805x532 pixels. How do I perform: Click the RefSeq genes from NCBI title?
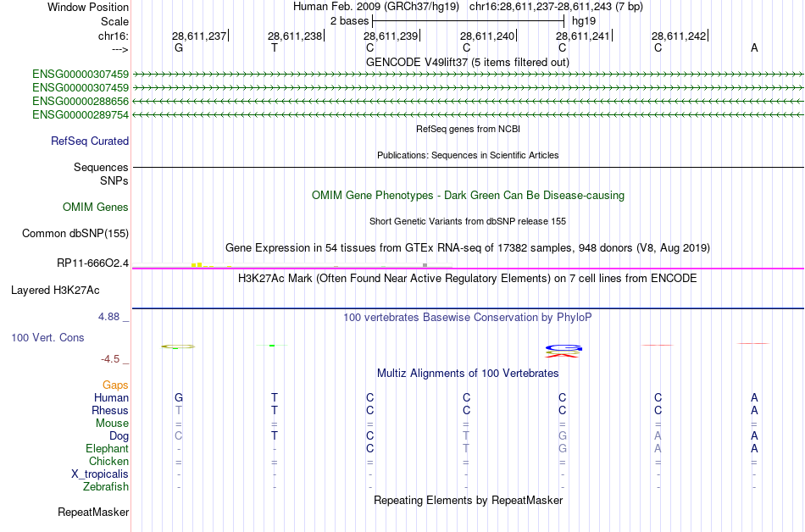point(468,130)
